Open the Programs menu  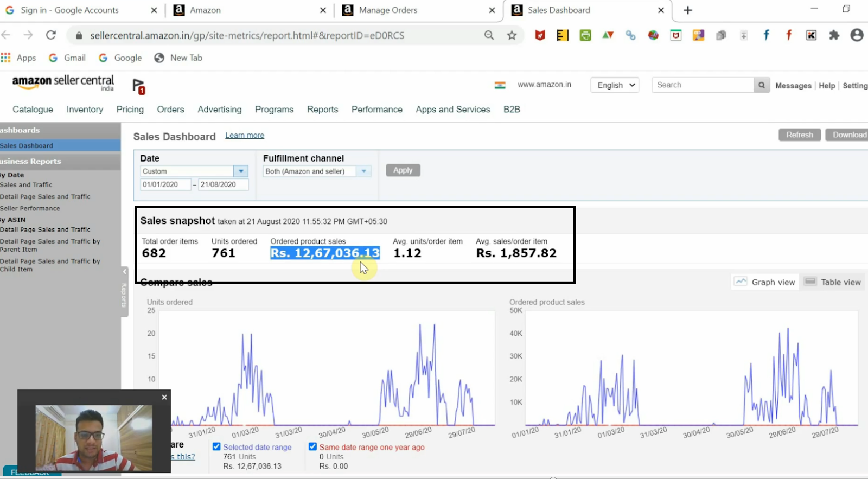[x=275, y=110]
